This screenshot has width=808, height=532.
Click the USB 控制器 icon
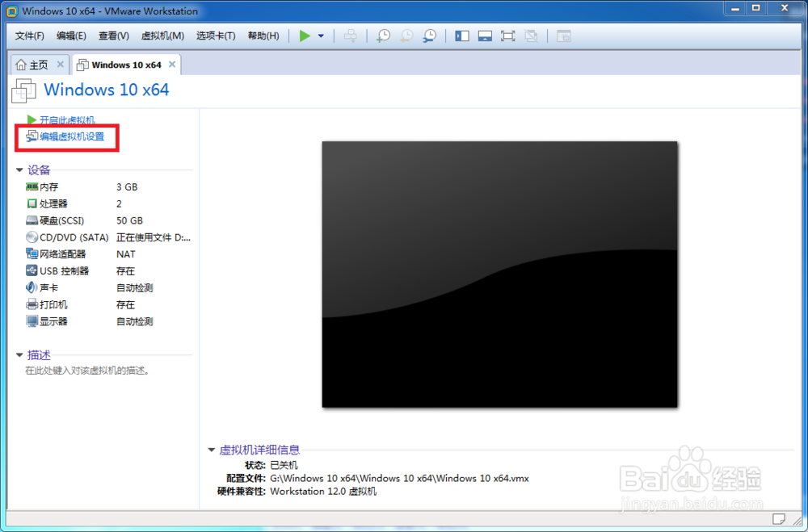[32, 271]
